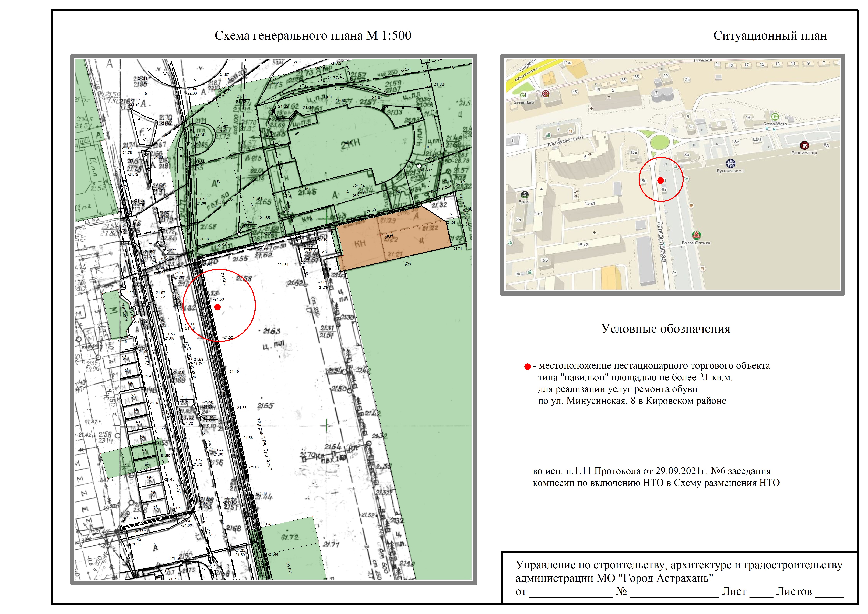
Task: Click the Реаниматор red R marker
Action: 804,146
